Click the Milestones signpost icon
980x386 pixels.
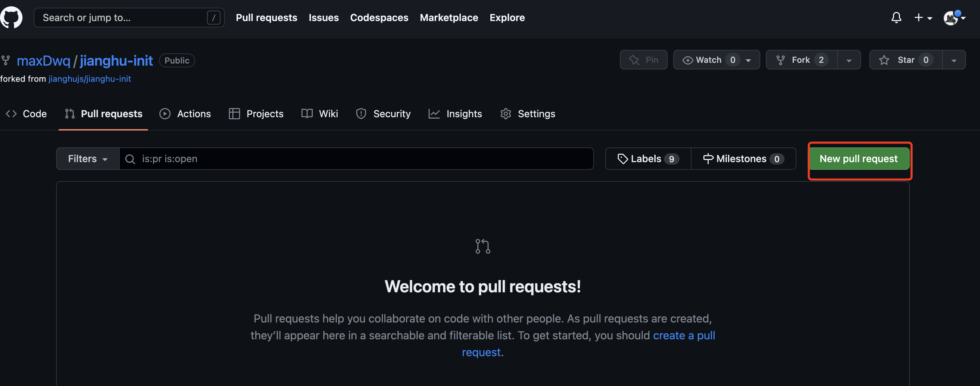pos(708,159)
